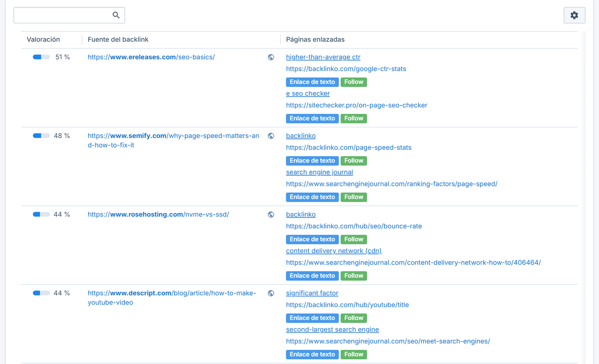The width and height of the screenshot is (599, 364).
Task: Click the "second-largest search engine" anchor link
Action: tap(333, 330)
